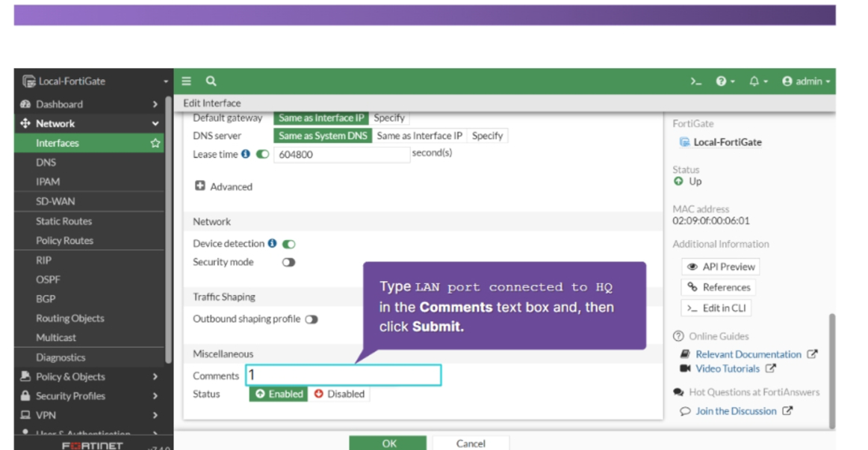Click the Network arrows icon
This screenshot has height=450, width=868.
point(25,123)
